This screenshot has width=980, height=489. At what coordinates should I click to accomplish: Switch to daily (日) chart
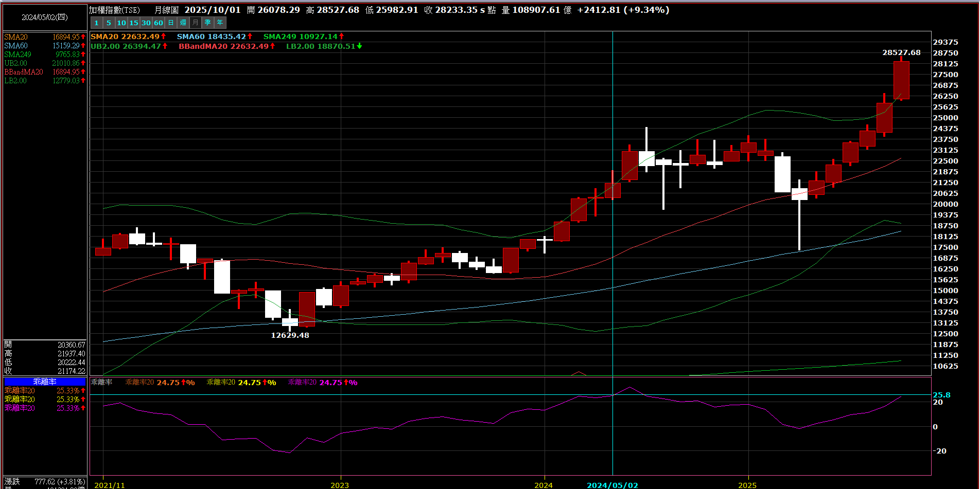tap(171, 23)
